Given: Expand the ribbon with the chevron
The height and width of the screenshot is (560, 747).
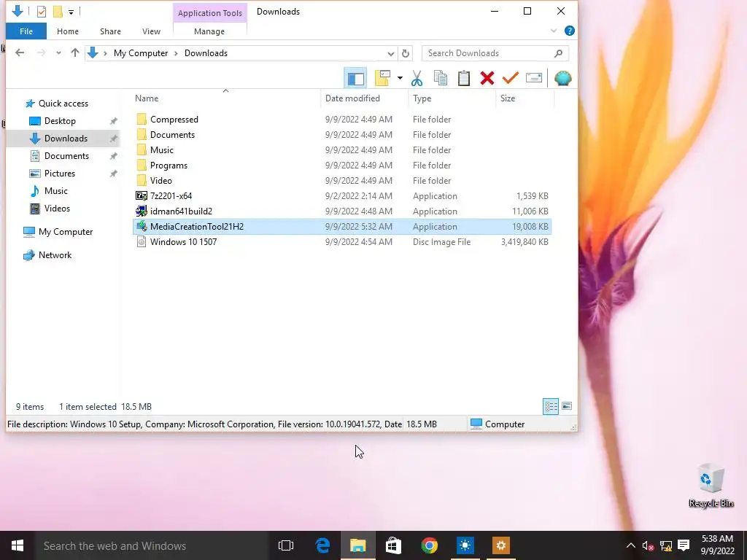Looking at the screenshot, I should [554, 31].
